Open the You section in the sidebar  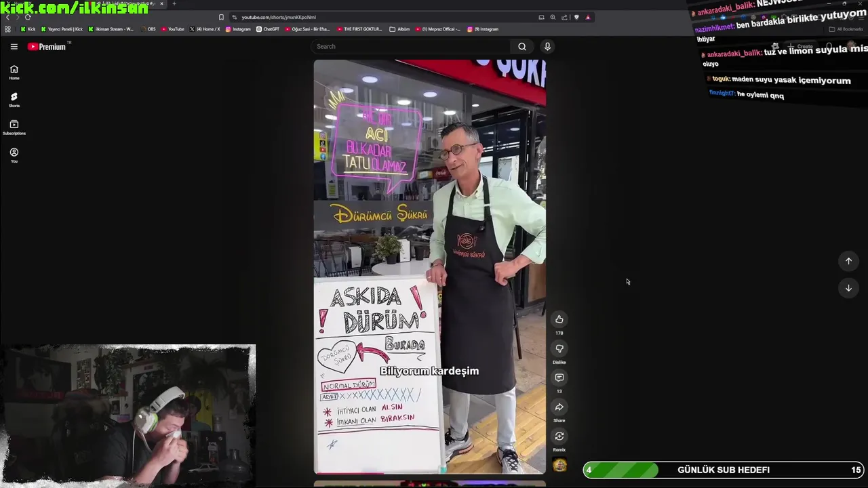point(14,156)
